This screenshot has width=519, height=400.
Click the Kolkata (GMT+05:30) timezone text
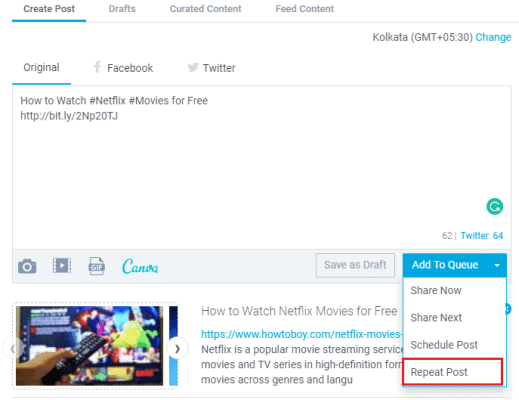coord(422,37)
